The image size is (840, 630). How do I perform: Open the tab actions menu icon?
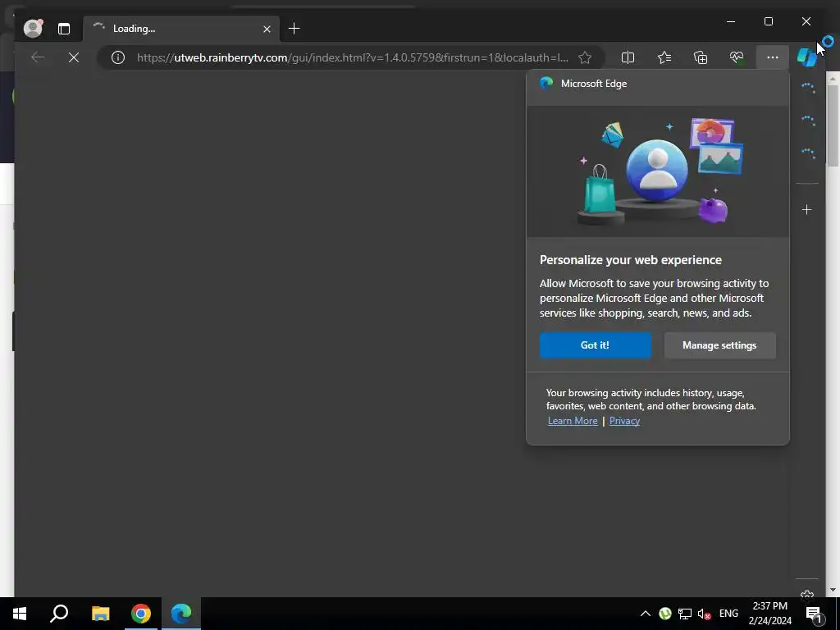tap(64, 29)
